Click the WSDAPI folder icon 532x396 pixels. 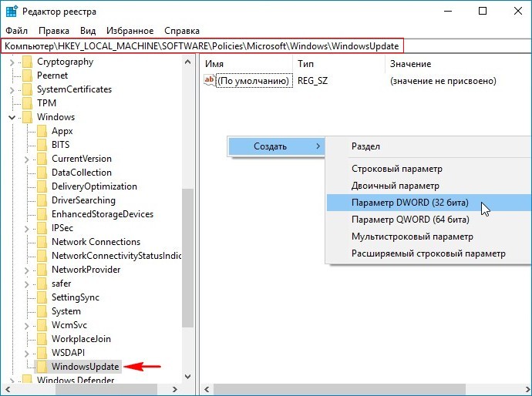point(42,353)
